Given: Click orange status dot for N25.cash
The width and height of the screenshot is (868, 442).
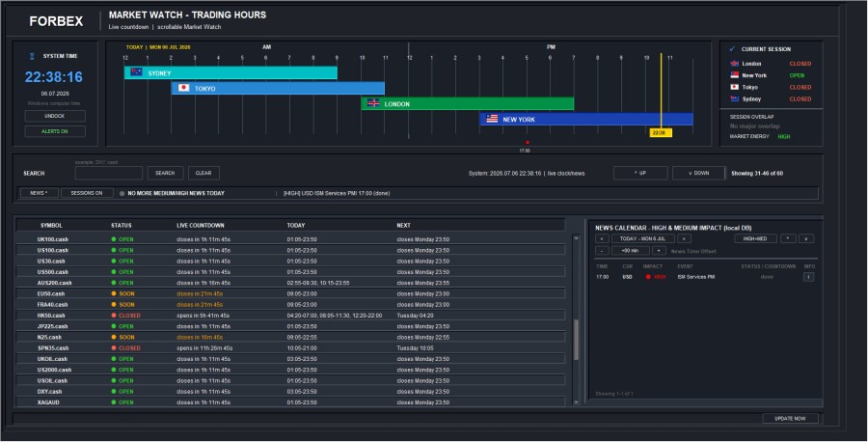Looking at the screenshot, I should (114, 338).
